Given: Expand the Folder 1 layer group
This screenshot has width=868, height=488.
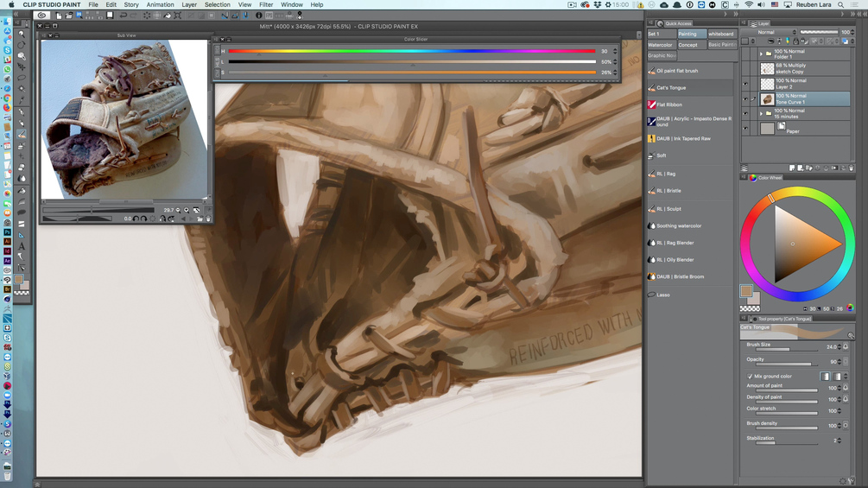Looking at the screenshot, I should pyautogui.click(x=761, y=54).
